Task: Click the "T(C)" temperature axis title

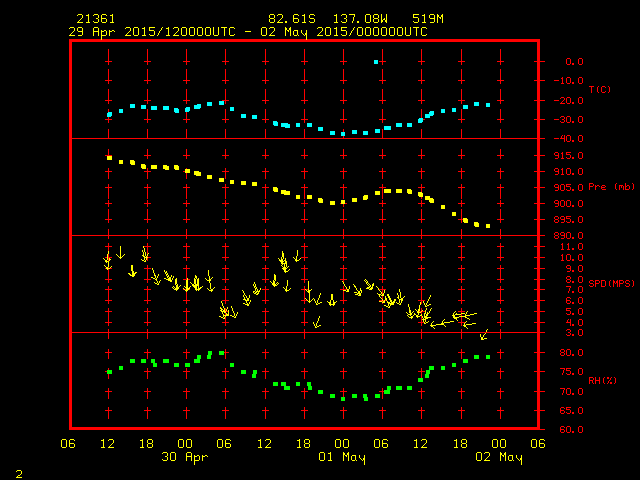Action: (600, 89)
